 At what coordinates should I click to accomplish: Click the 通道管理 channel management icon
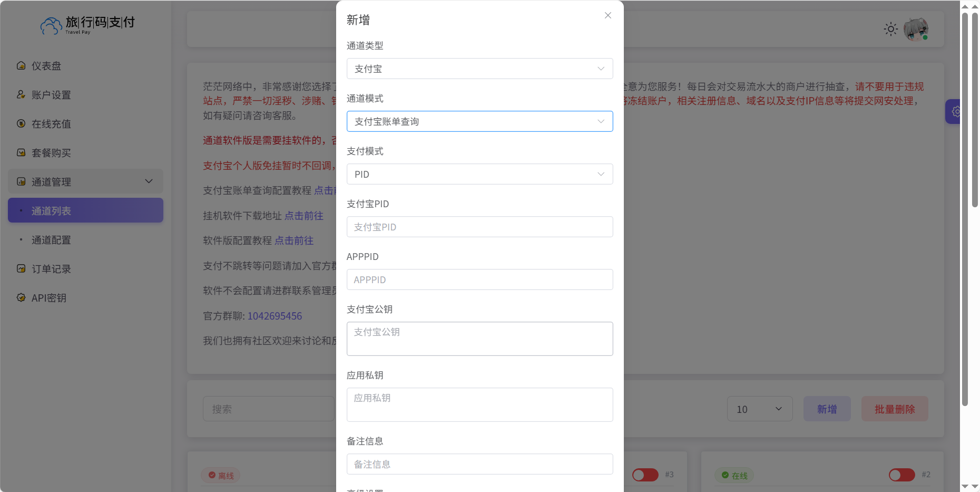coord(21,181)
